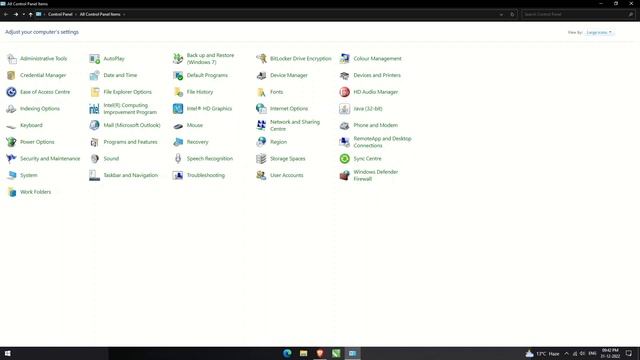The height and width of the screenshot is (360, 640).
Task: Go up one level with Up arrow
Action: [31, 14]
